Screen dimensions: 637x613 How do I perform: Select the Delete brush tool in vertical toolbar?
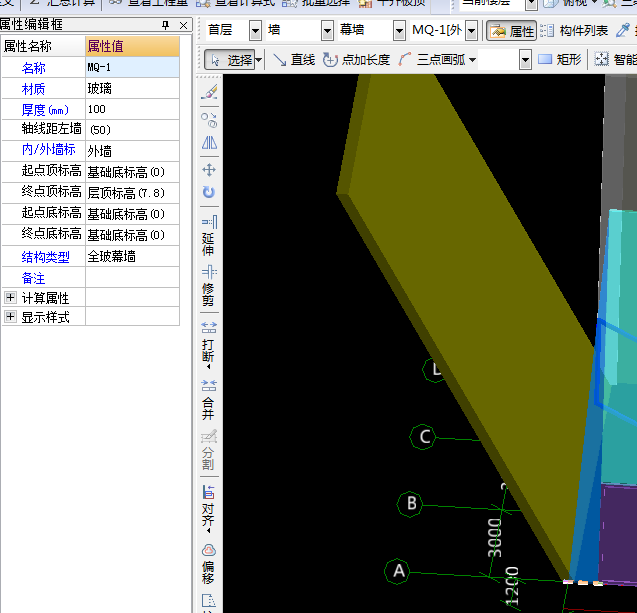209,92
